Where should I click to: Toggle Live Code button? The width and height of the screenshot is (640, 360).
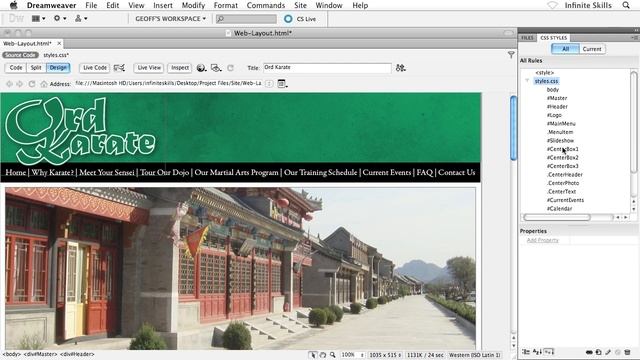pyautogui.click(x=95, y=68)
